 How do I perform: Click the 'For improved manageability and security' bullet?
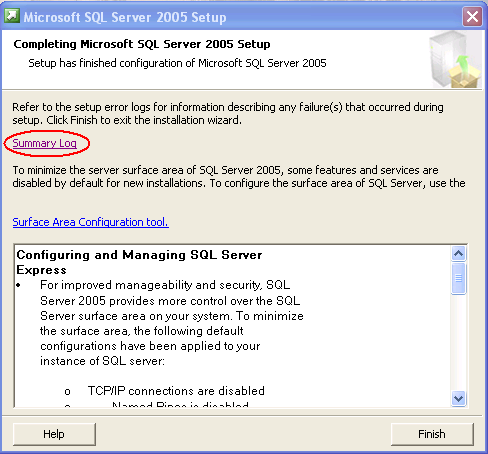click(x=172, y=323)
